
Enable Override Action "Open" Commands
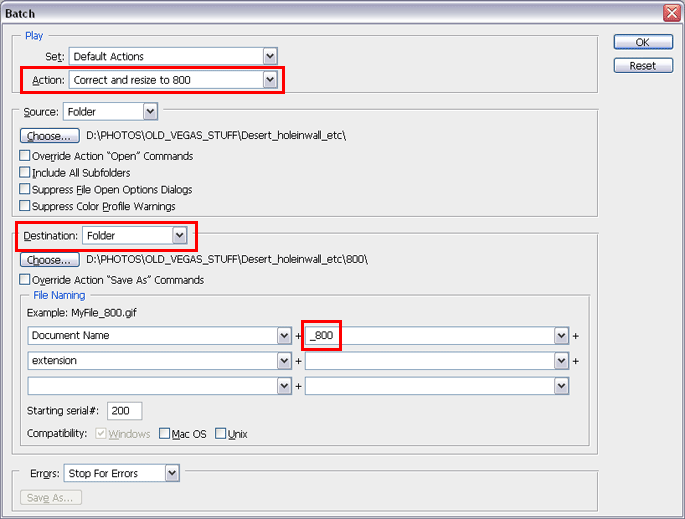[x=25, y=156]
